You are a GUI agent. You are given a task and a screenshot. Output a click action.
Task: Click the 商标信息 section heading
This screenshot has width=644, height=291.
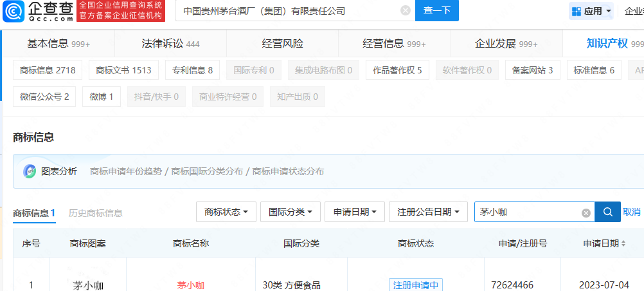click(x=33, y=138)
